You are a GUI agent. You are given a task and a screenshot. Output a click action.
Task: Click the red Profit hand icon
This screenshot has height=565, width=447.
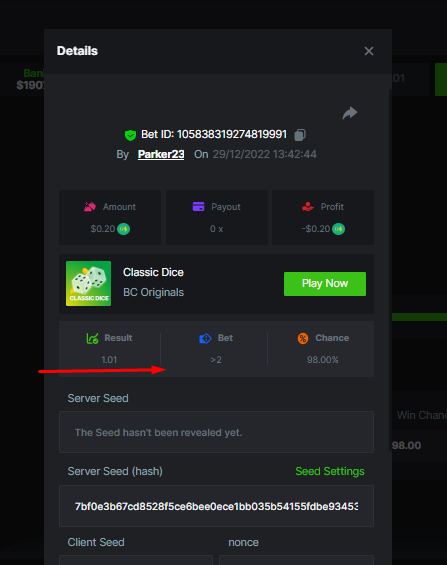tap(308, 207)
